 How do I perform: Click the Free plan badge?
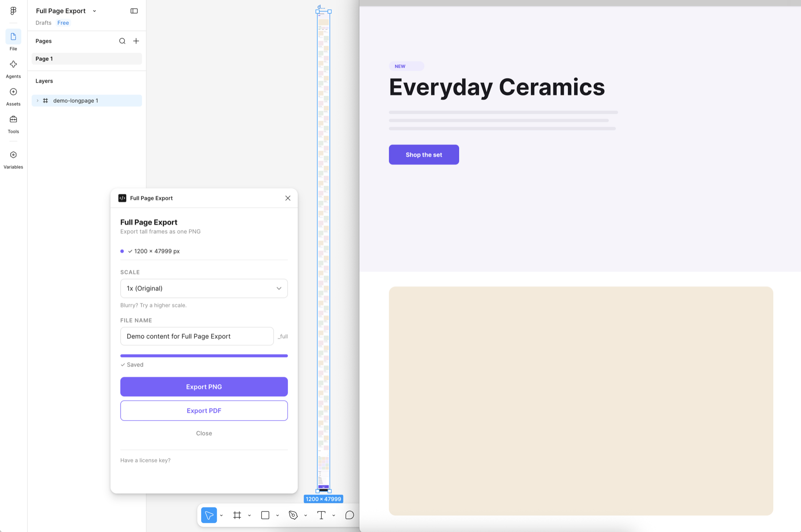click(x=63, y=23)
